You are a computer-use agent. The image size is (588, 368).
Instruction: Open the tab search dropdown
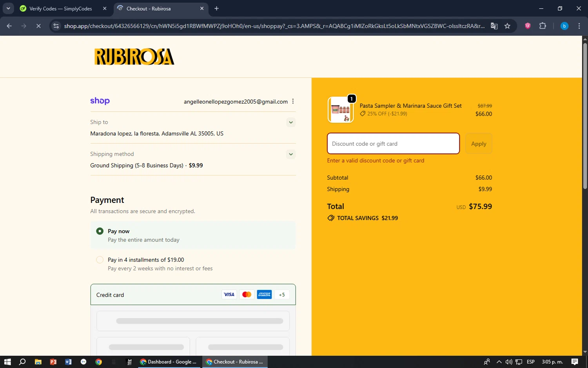click(8, 9)
